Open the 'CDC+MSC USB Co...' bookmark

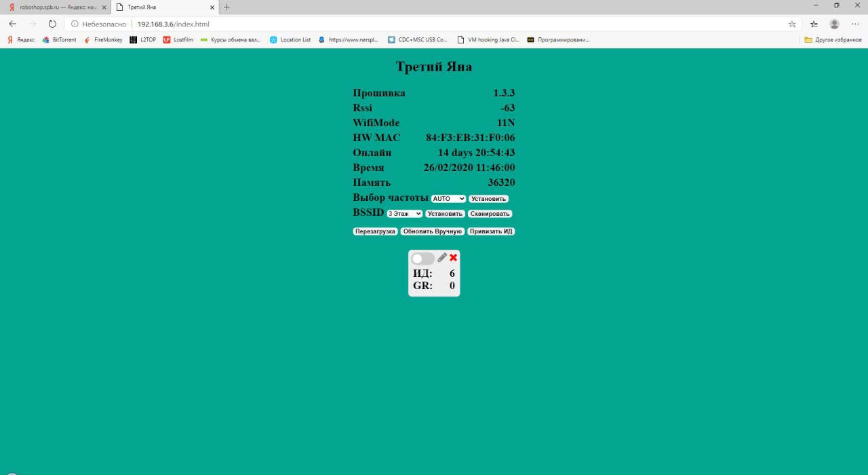418,39
